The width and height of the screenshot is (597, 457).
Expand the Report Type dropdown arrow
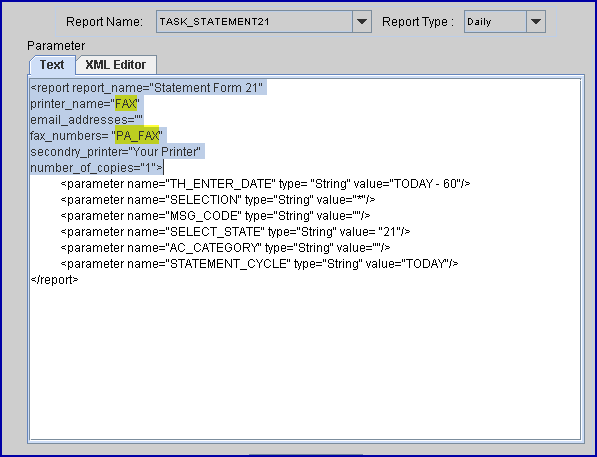(536, 22)
